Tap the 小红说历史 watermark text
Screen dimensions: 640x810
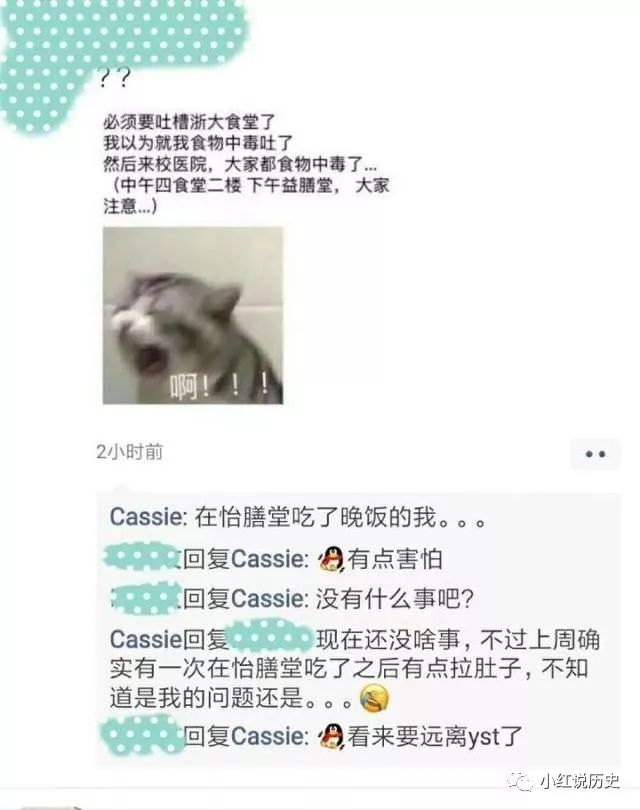[x=579, y=781]
